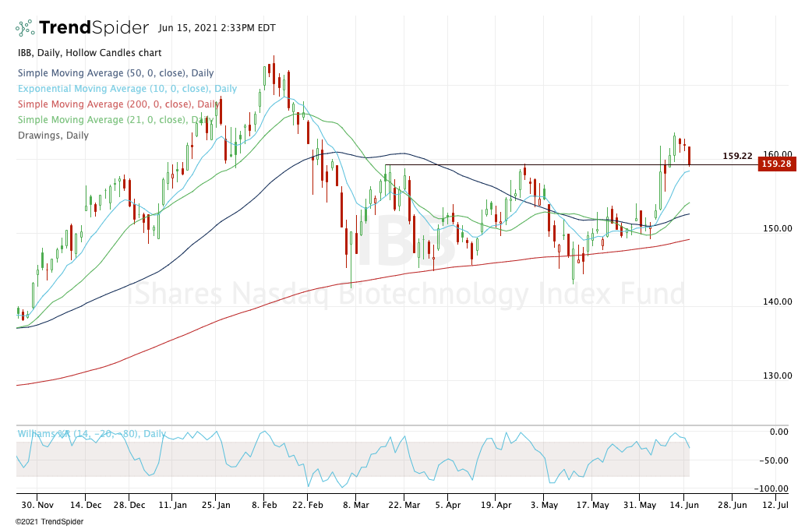Click the 130.00 price axis label
The height and width of the screenshot is (529, 812).
(777, 376)
